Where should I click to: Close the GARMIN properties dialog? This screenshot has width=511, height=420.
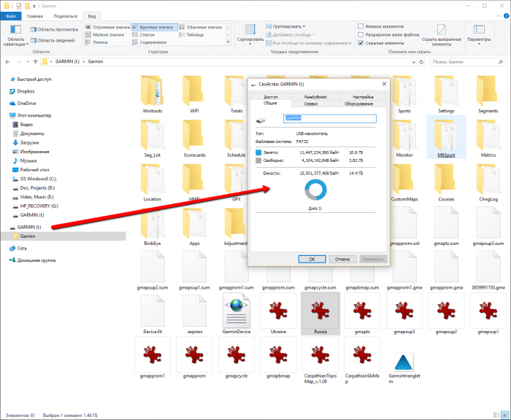[384, 84]
